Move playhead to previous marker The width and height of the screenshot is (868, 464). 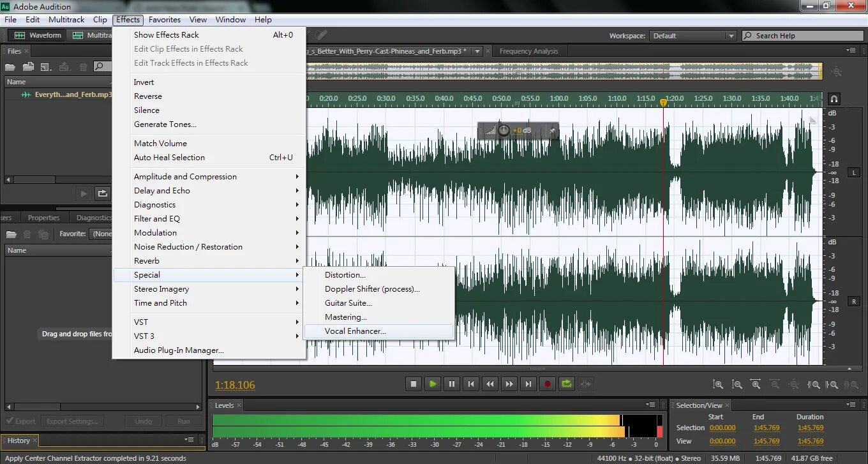pyautogui.click(x=471, y=384)
